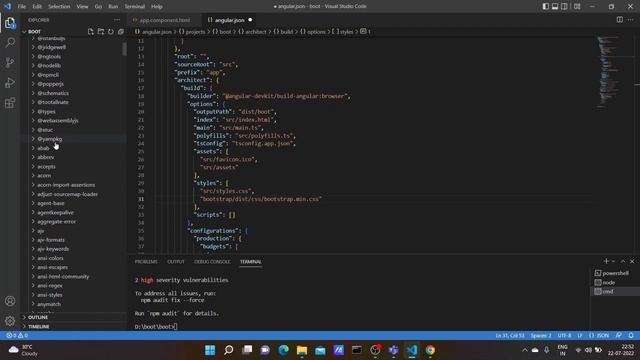Click New Folder icon in BOOT explorer
Viewport: 640px width, 360px height.
click(x=101, y=31)
